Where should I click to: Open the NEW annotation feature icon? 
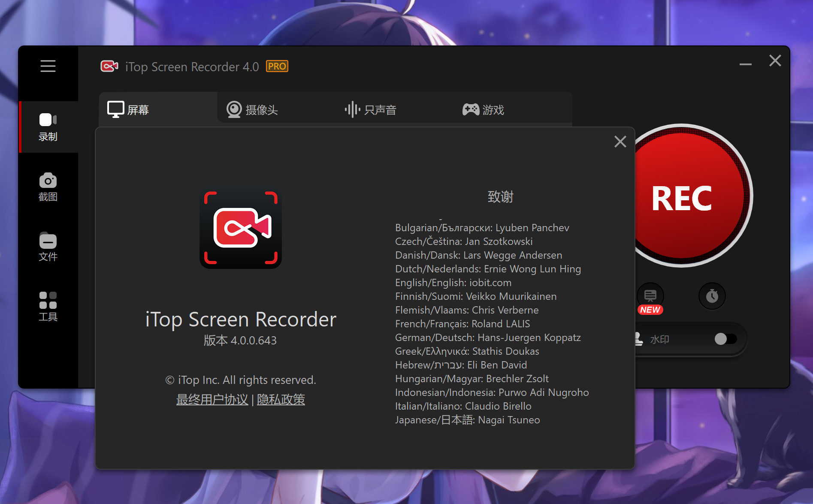[x=650, y=297]
